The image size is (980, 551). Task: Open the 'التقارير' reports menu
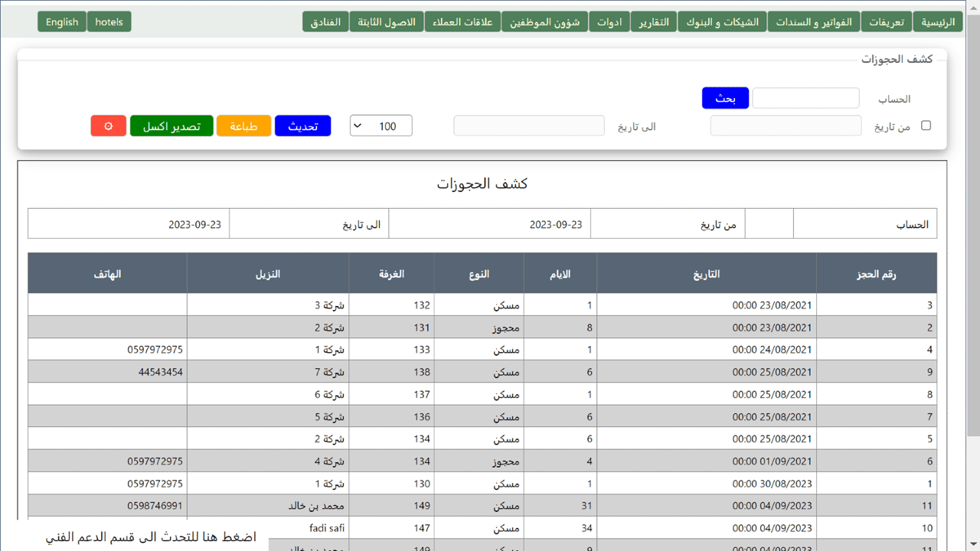click(x=654, y=22)
